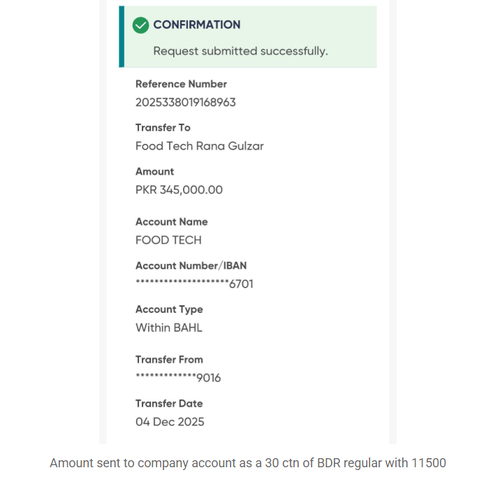Click the Account Number/IBAN label
The height and width of the screenshot is (482, 500).
(191, 266)
